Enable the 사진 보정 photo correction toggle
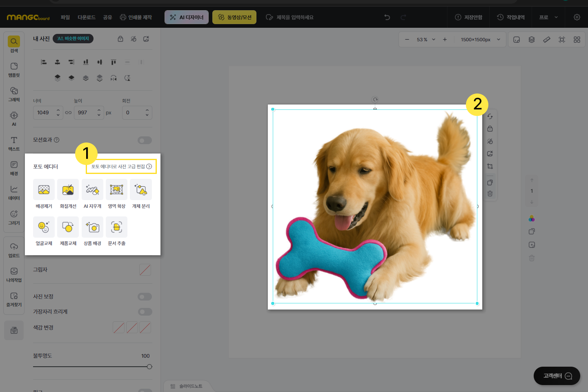This screenshot has height=392, width=588. point(145,297)
